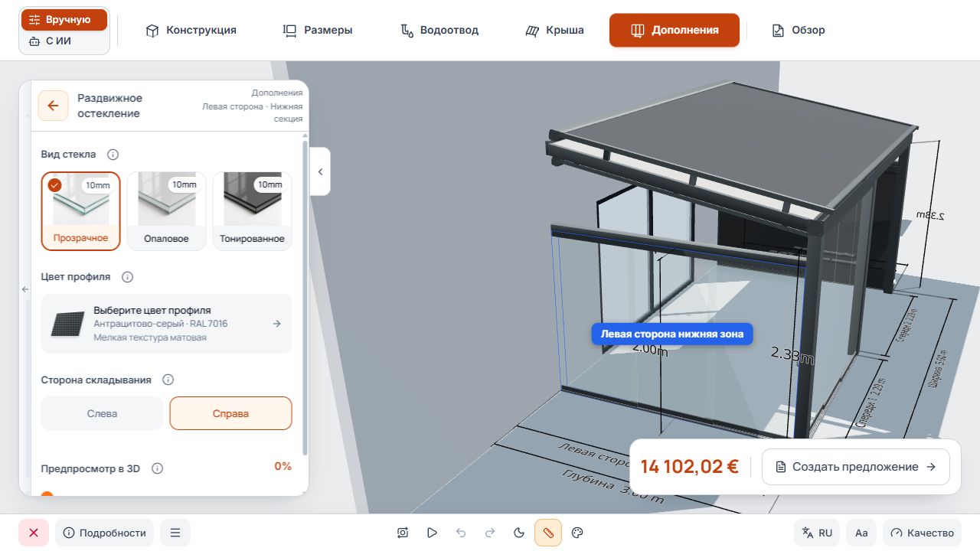
Task: Take a screenshot with camera icon
Action: click(403, 533)
